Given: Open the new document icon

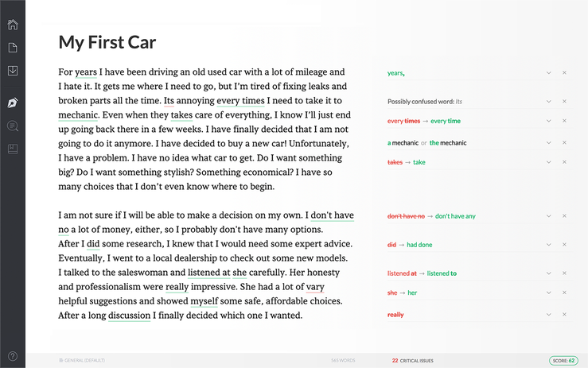Looking at the screenshot, I should coord(13,48).
